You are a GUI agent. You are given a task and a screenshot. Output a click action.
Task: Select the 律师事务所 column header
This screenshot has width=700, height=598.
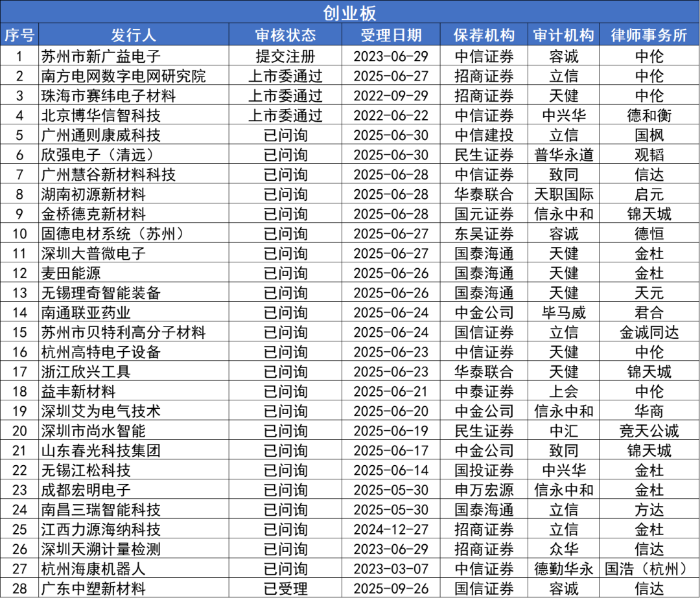pyautogui.click(x=649, y=35)
